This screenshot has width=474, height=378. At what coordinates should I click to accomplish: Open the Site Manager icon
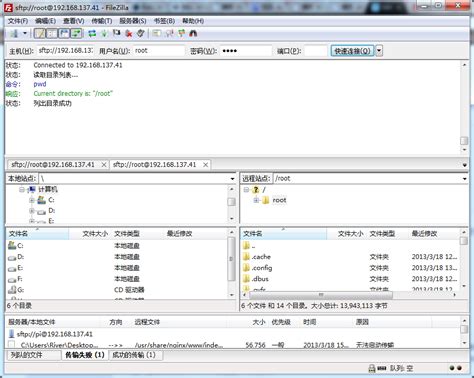[x=14, y=33]
